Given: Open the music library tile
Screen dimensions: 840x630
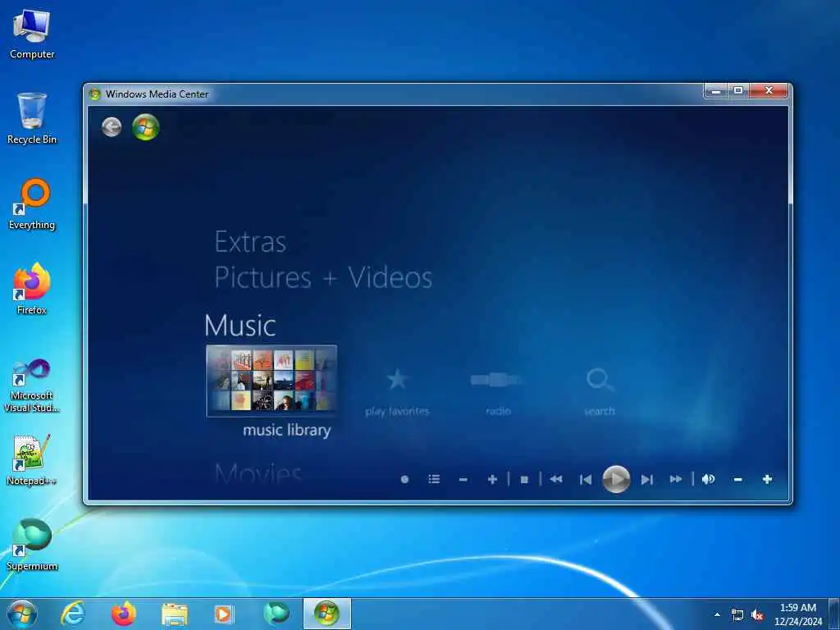Looking at the screenshot, I should 272,381.
